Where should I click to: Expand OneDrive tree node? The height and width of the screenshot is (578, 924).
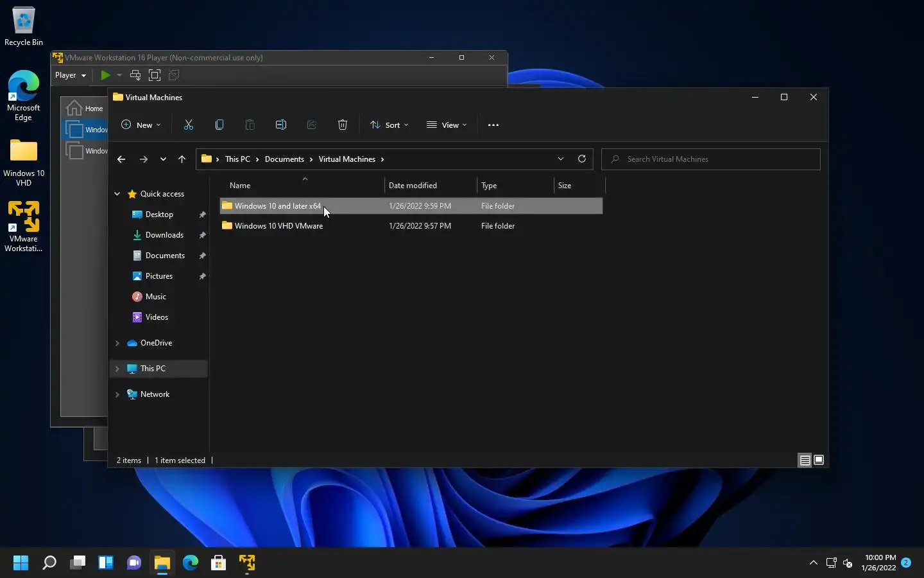point(117,343)
